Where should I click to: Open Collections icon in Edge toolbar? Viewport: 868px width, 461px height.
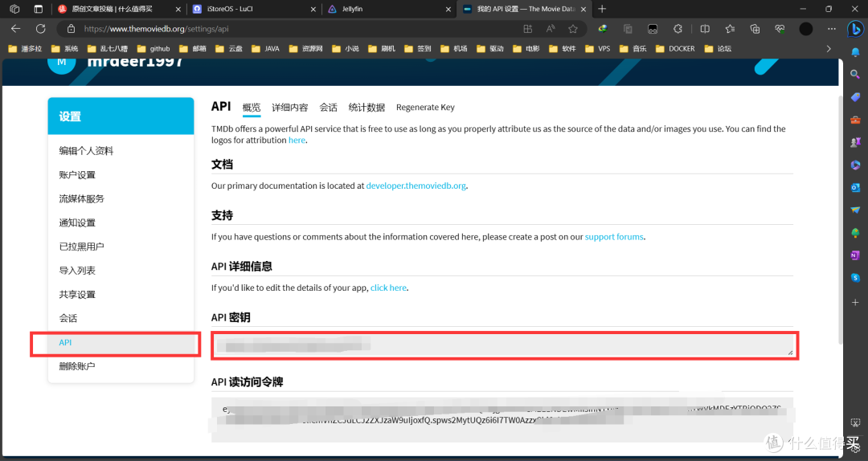(x=755, y=29)
